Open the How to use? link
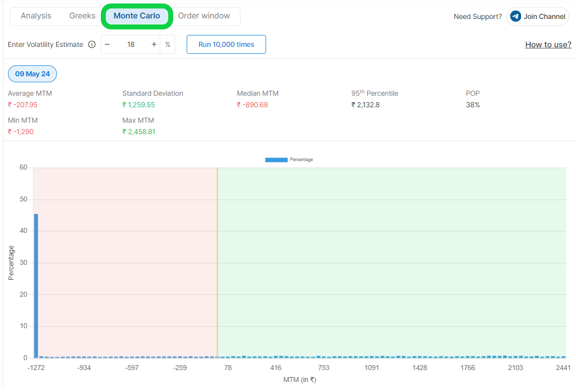The height and width of the screenshot is (392, 576). [x=548, y=44]
